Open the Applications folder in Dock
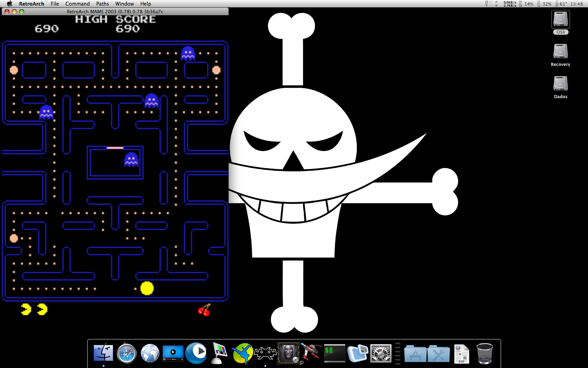 415,353
